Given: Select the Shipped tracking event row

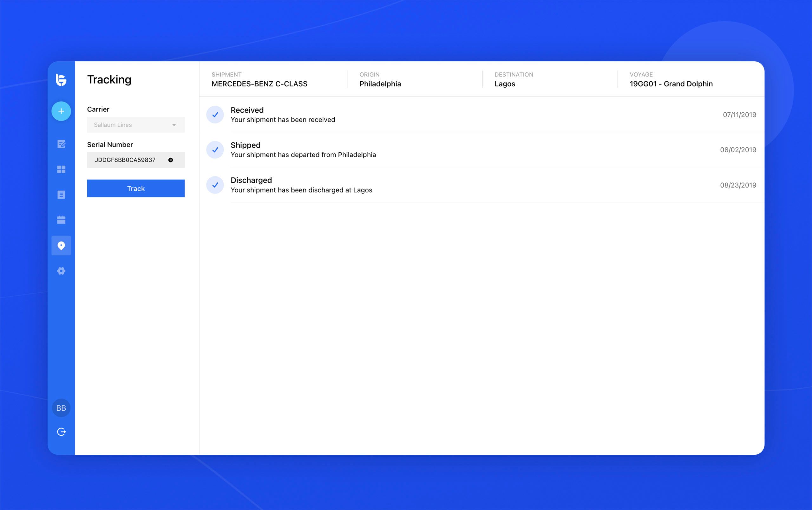Looking at the screenshot, I should [472, 150].
